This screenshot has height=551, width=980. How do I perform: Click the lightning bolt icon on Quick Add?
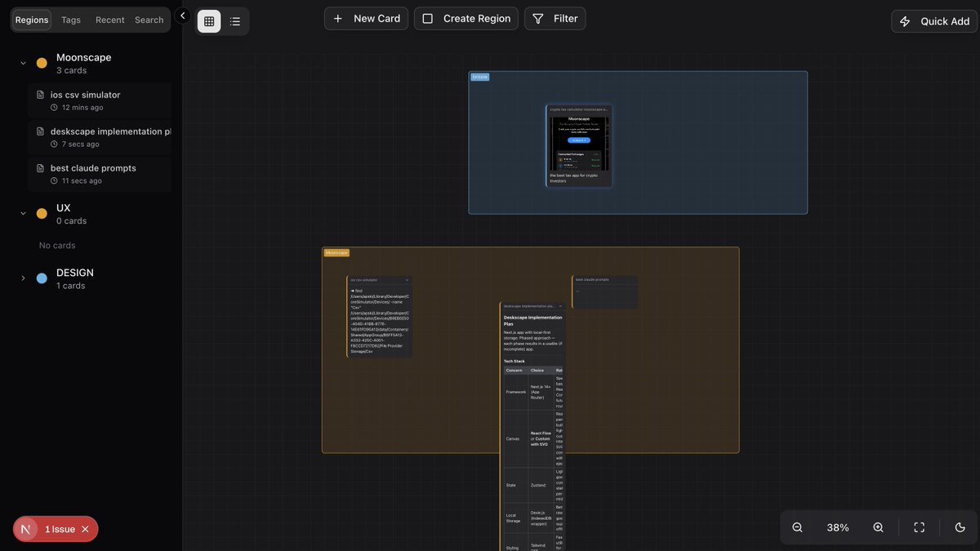point(905,21)
